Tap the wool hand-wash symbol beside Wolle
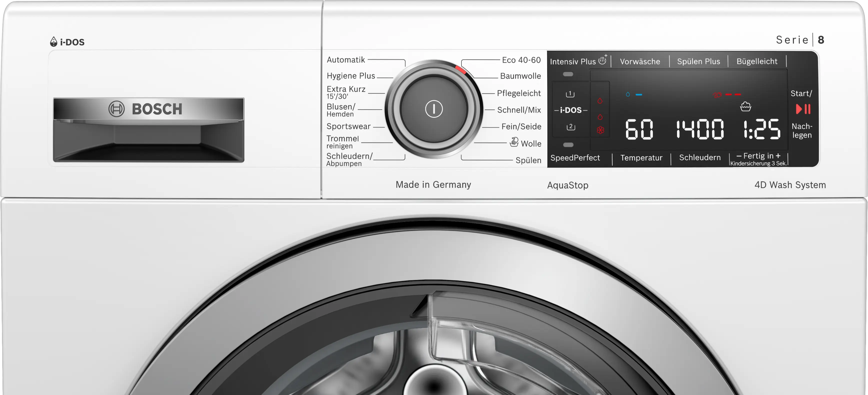The width and height of the screenshot is (868, 395). pyautogui.click(x=514, y=142)
